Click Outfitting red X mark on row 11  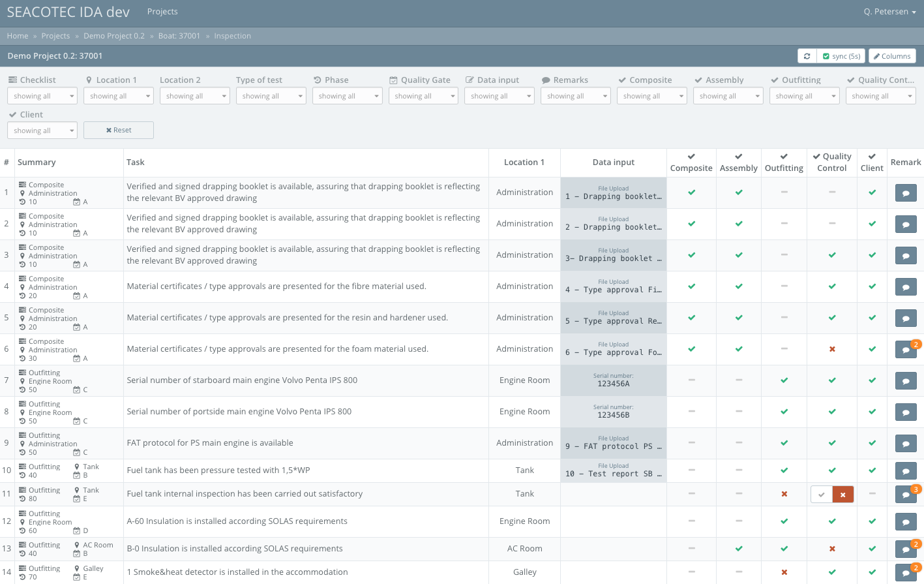pyautogui.click(x=784, y=494)
